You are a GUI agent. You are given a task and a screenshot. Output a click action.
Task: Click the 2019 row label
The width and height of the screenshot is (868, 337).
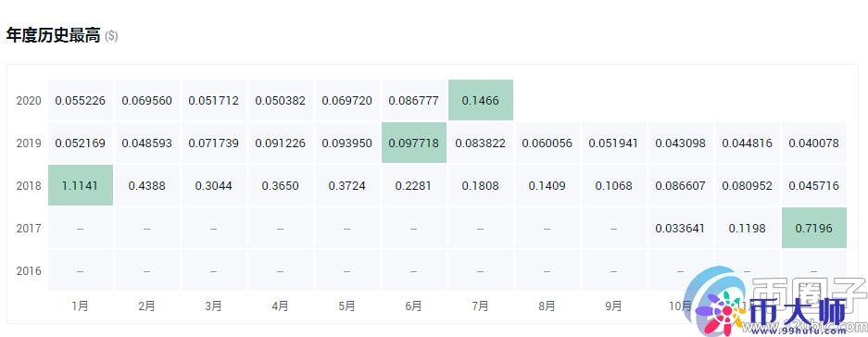(x=29, y=144)
